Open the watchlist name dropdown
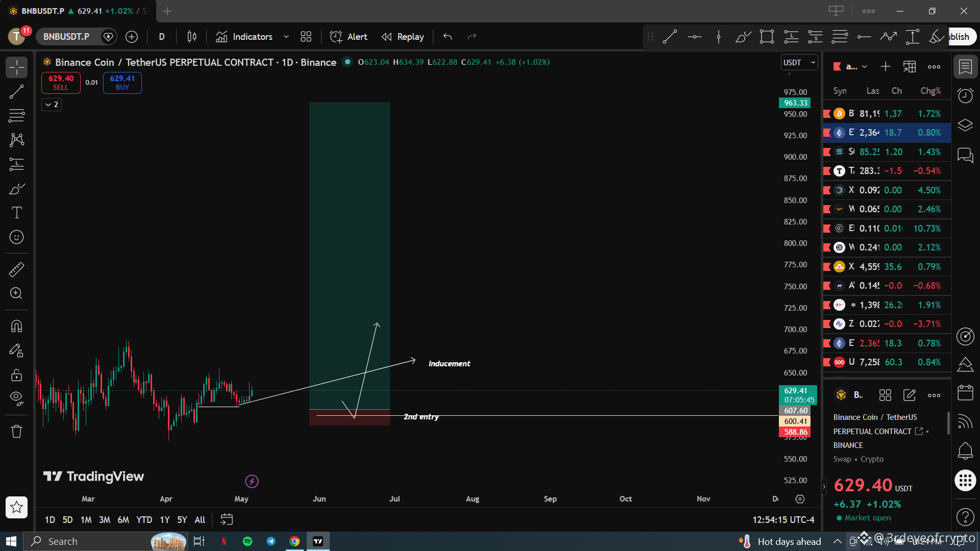980x551 pixels. pyautogui.click(x=856, y=67)
